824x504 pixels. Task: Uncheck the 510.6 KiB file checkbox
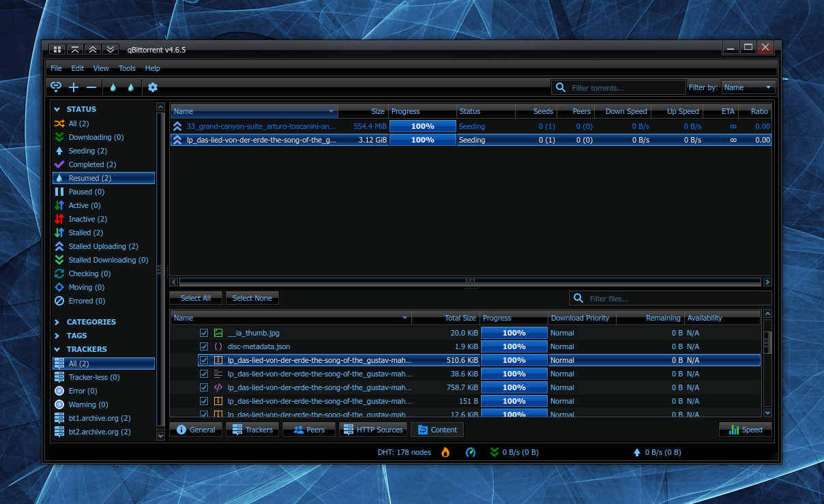point(204,360)
